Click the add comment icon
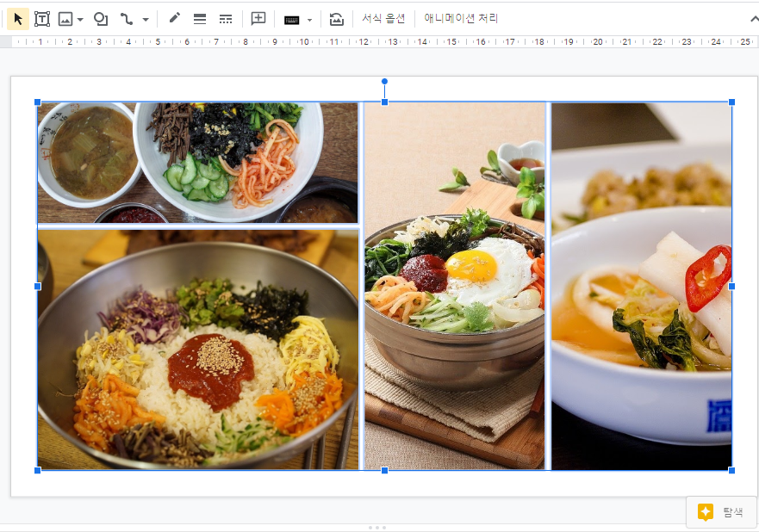 [258, 19]
